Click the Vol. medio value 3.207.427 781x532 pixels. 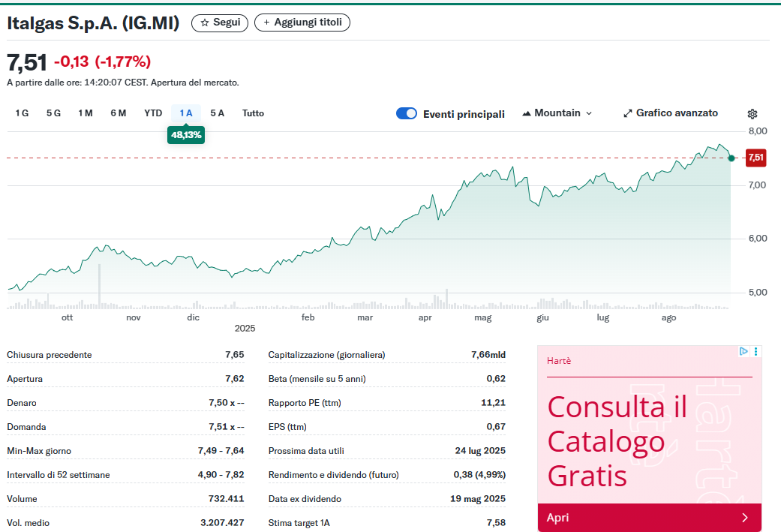pyautogui.click(x=222, y=522)
